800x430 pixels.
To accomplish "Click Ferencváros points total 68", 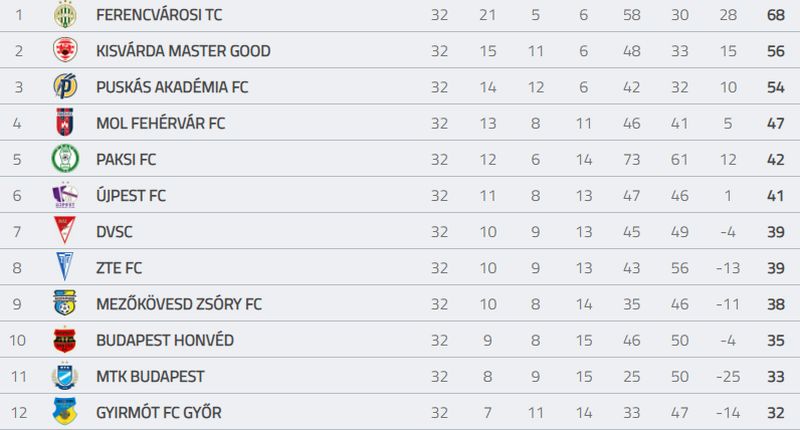I will (x=776, y=15).
